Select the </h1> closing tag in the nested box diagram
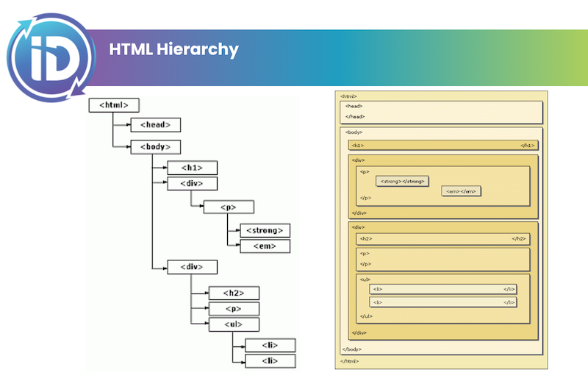The width and height of the screenshot is (588, 381). [x=528, y=146]
